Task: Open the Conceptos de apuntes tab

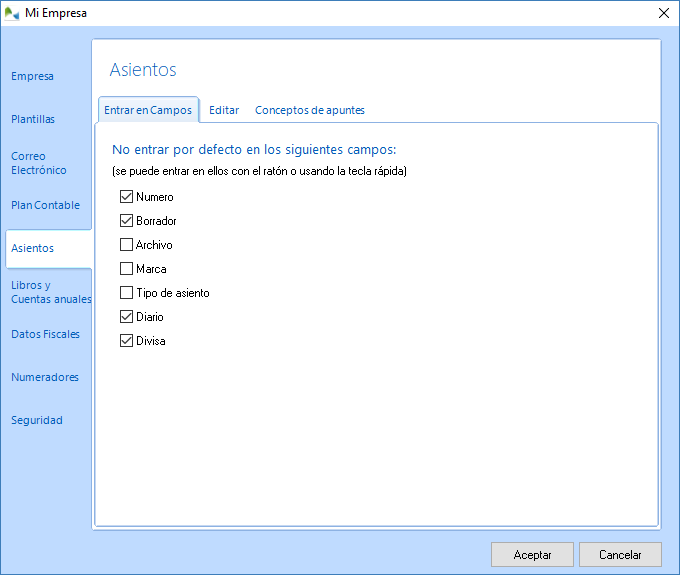Action: pyautogui.click(x=309, y=110)
